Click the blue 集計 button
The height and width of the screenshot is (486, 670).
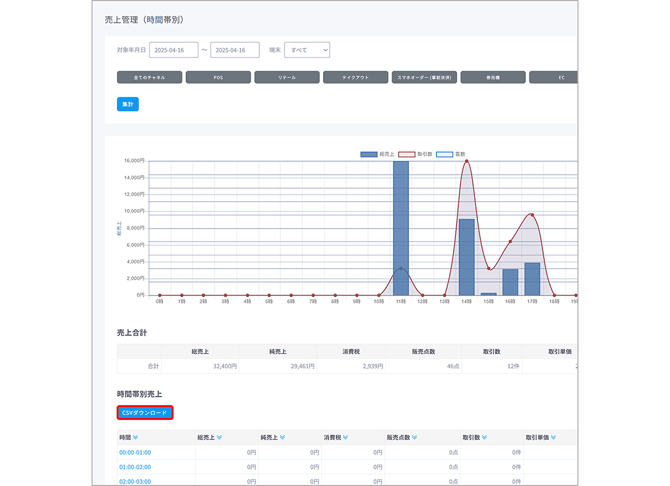[128, 104]
